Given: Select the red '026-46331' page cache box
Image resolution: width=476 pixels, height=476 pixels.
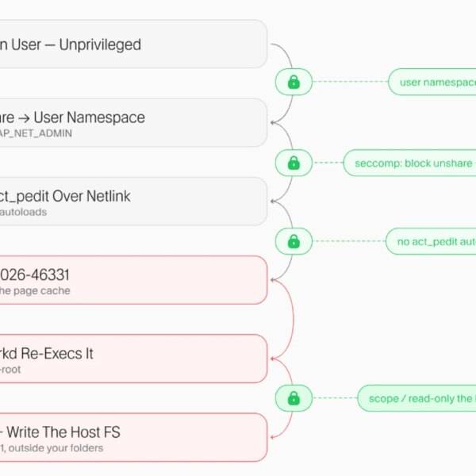Looking at the screenshot, I should (133, 280).
